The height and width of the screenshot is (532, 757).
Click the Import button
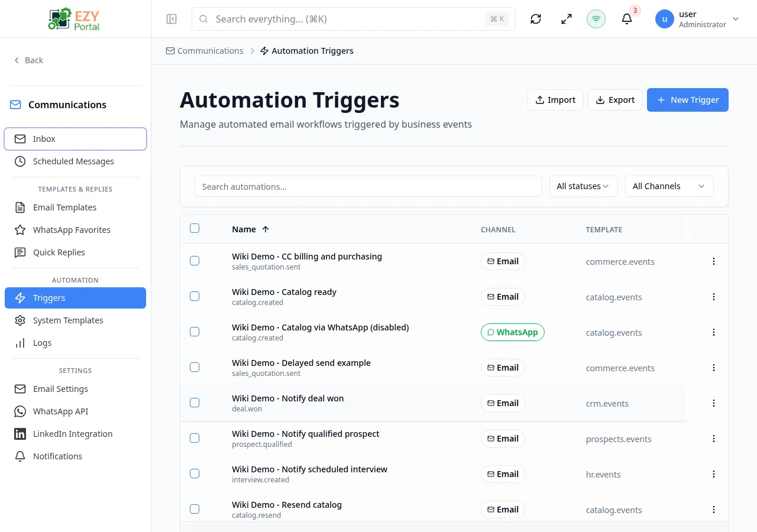pyautogui.click(x=555, y=100)
